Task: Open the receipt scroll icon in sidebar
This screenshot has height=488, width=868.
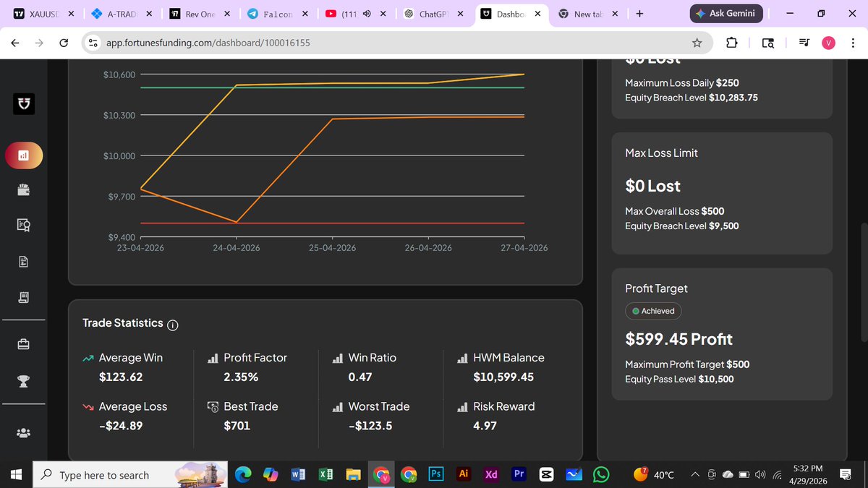Action: point(24,297)
